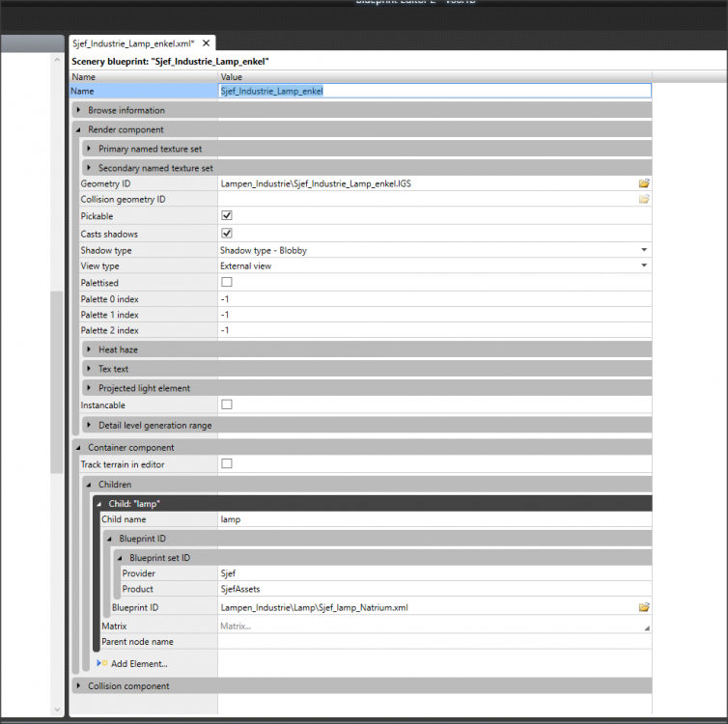Click the Geometry ID folder browse icon

pos(643,182)
